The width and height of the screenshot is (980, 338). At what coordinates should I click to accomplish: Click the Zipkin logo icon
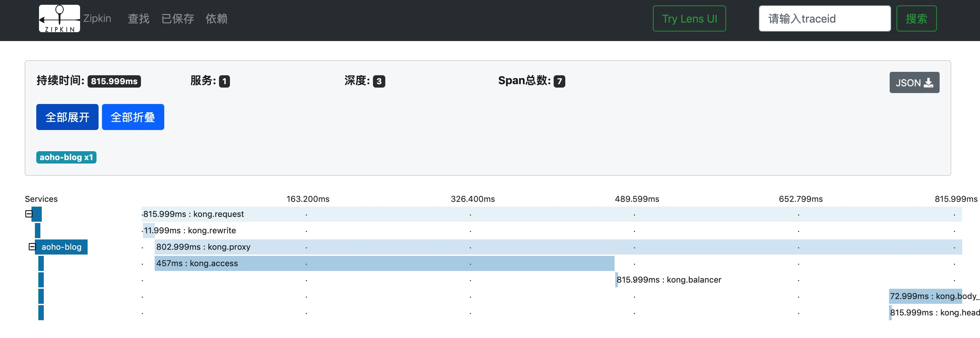[x=59, y=18]
